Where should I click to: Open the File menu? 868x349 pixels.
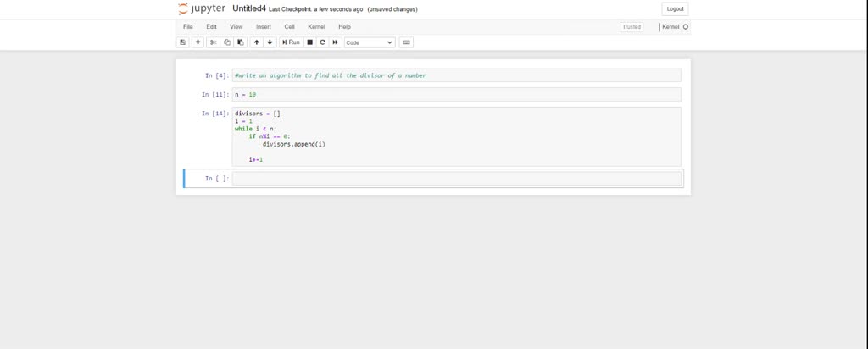pos(187,26)
